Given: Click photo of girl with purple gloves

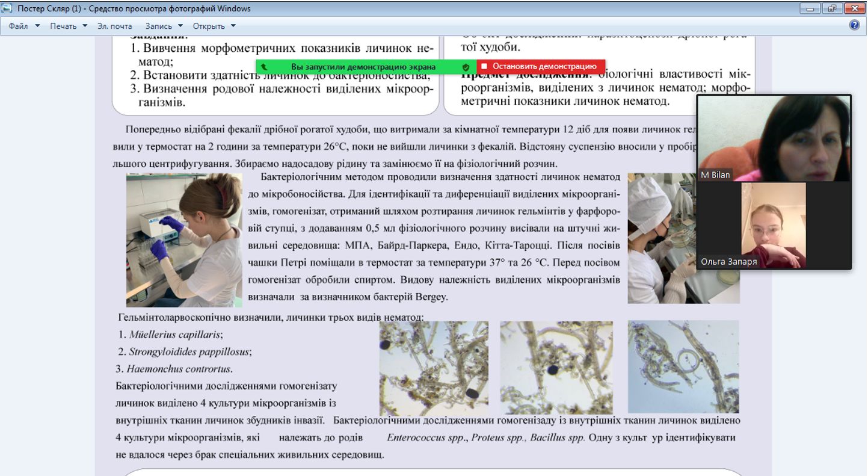Looking at the screenshot, I should pyautogui.click(x=184, y=240).
